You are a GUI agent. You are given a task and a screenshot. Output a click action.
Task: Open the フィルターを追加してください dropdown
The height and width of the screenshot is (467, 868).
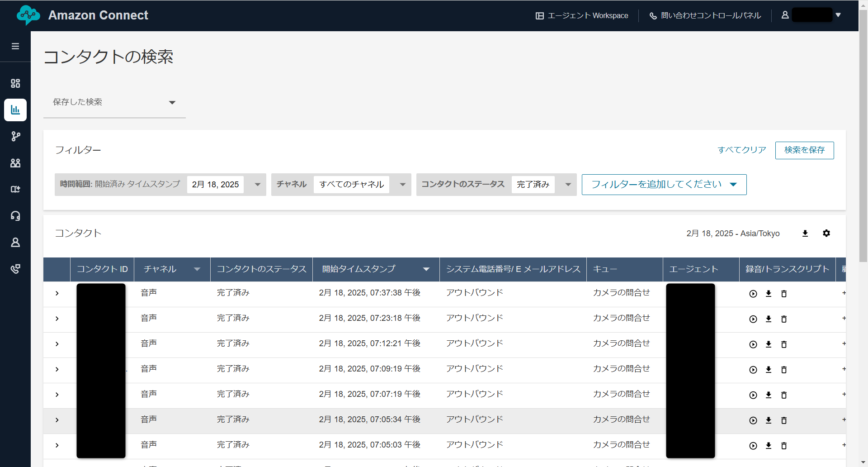664,185
